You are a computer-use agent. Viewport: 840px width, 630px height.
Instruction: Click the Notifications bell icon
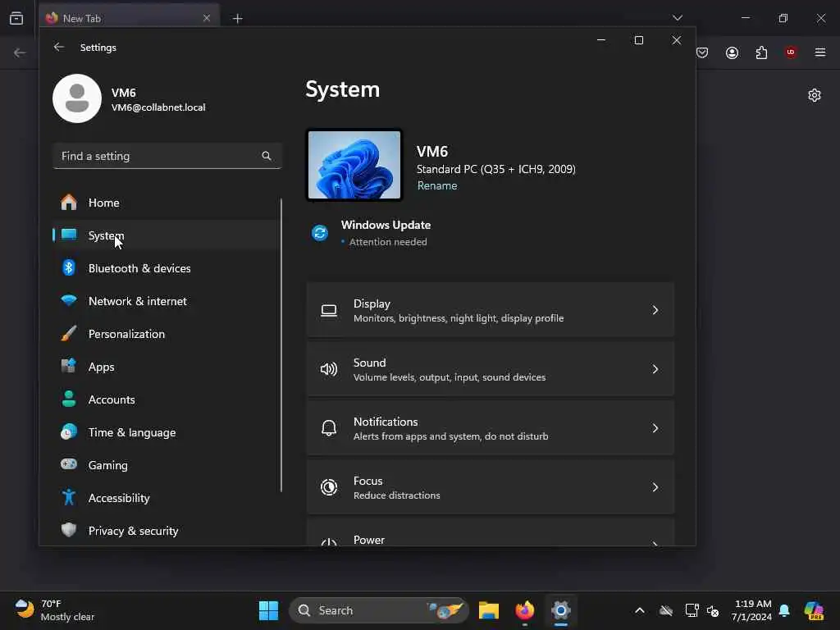329,428
